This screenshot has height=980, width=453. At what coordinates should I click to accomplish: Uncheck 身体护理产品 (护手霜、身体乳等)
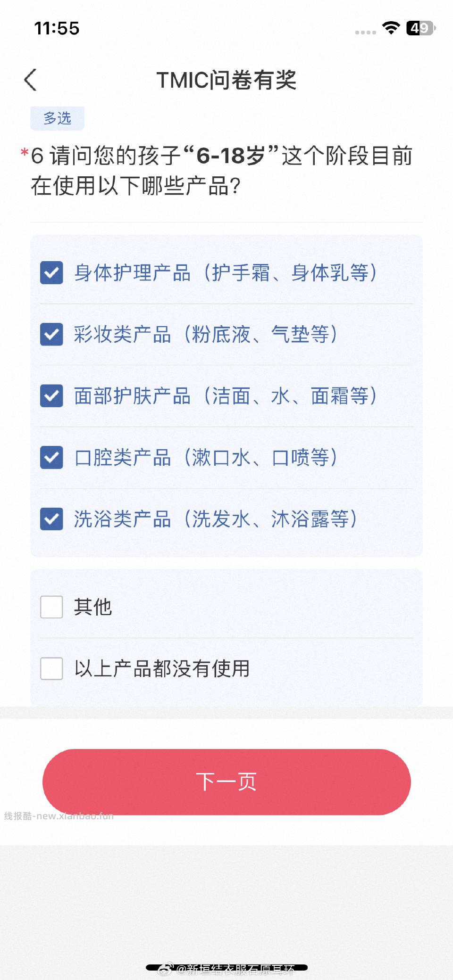pyautogui.click(x=51, y=272)
